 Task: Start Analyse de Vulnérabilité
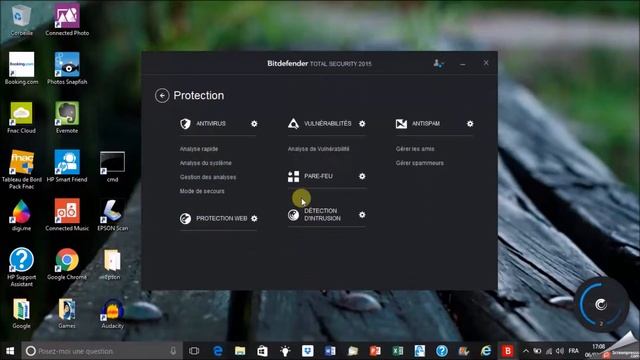pyautogui.click(x=318, y=149)
